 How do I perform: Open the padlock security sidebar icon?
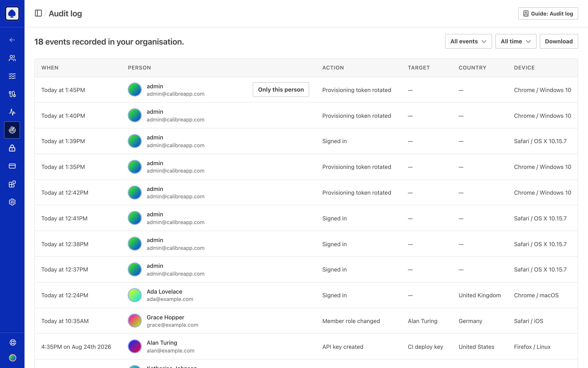tap(12, 148)
